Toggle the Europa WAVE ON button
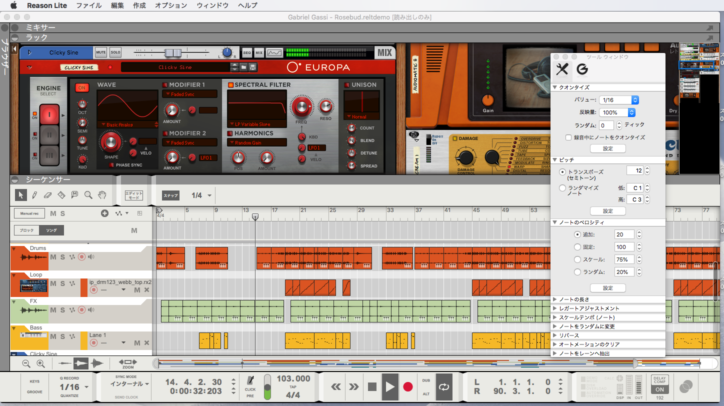The height and width of the screenshot is (406, 724). click(82, 87)
